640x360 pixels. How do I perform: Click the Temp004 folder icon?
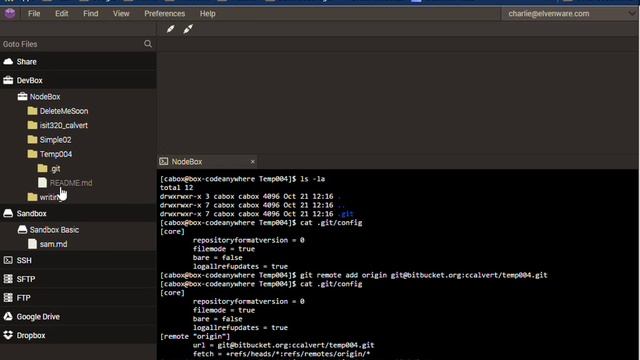32,154
